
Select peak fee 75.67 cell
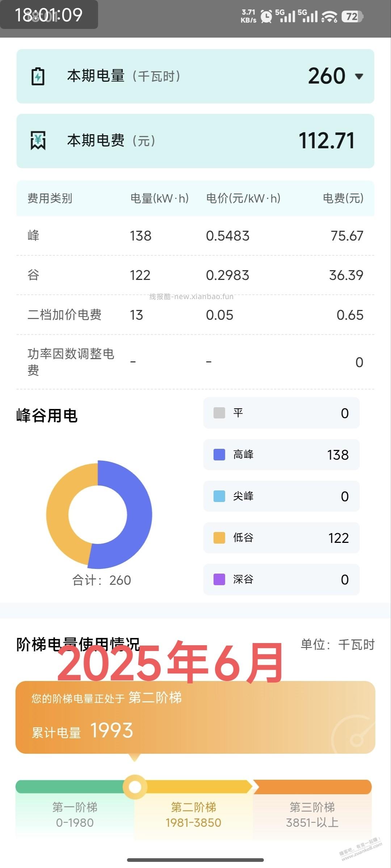click(x=347, y=236)
